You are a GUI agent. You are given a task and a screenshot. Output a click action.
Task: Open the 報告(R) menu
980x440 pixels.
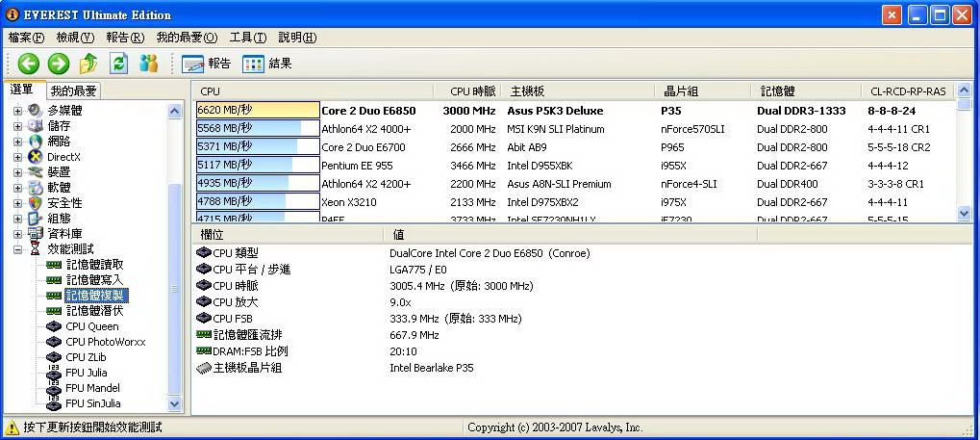[125, 38]
